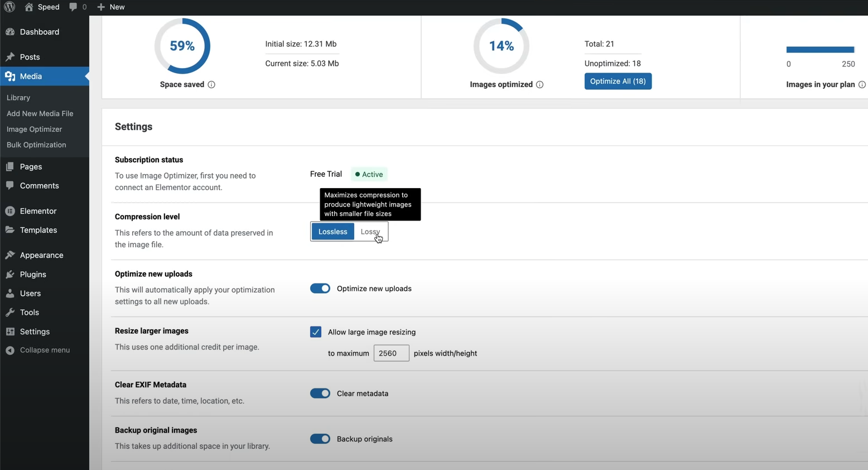Switch off the Backup originals toggle
Viewport: 868px width, 470px height.
point(320,439)
